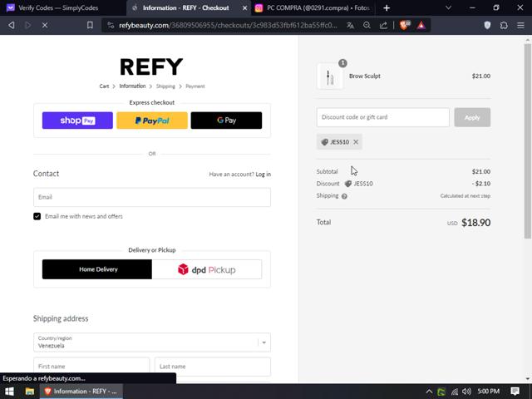This screenshot has height=399, width=532.
Task: Open the volume speaker icon
Action: pyautogui.click(x=467, y=392)
